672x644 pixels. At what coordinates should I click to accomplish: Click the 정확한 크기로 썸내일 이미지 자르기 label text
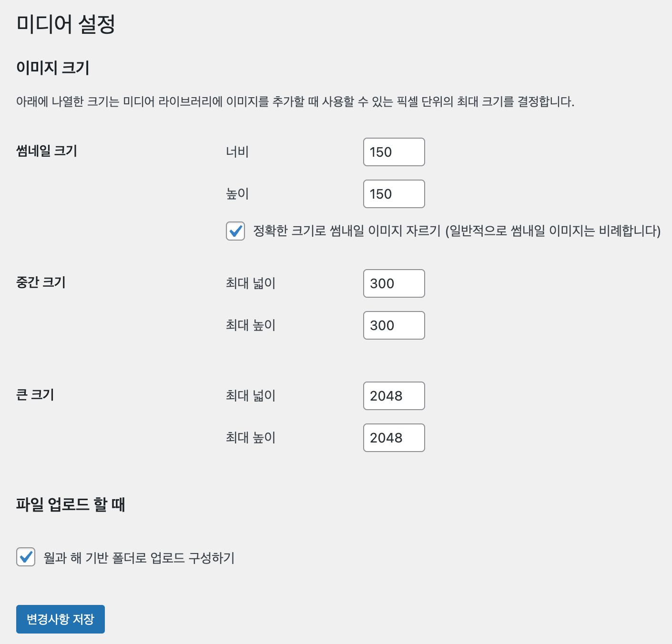(457, 231)
